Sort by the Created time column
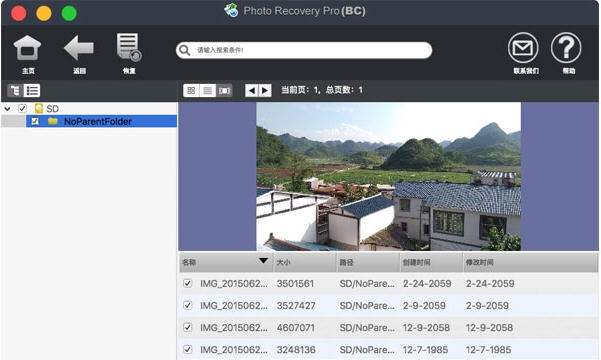The width and height of the screenshot is (601, 360). 431,262
